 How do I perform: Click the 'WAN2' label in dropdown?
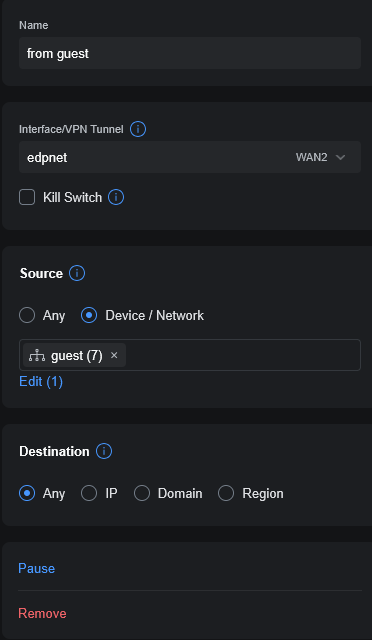coord(312,158)
